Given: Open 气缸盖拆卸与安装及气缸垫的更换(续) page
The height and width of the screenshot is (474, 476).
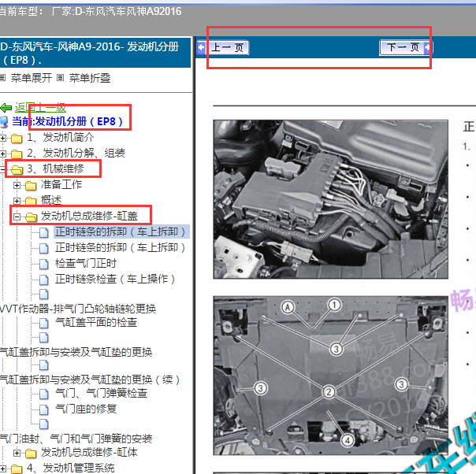Looking at the screenshot, I should click(90, 380).
